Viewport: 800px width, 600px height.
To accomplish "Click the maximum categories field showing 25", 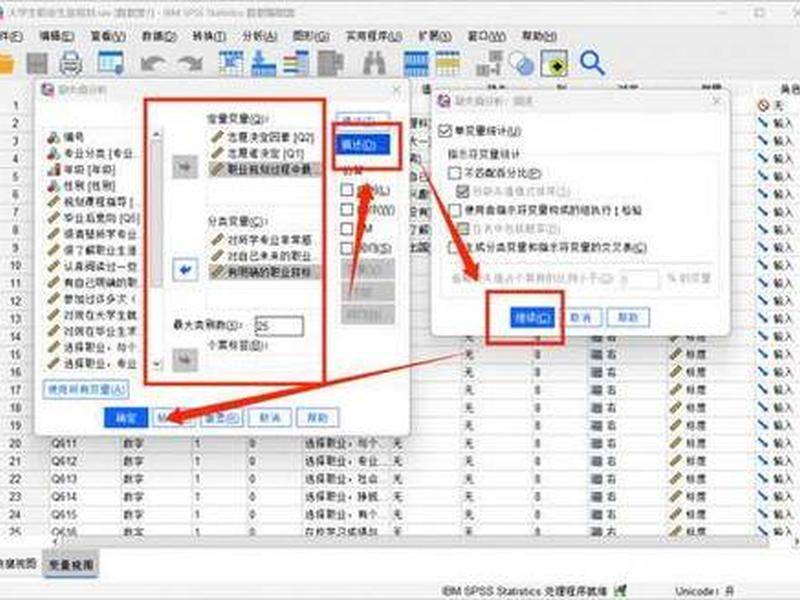I will pos(279,326).
